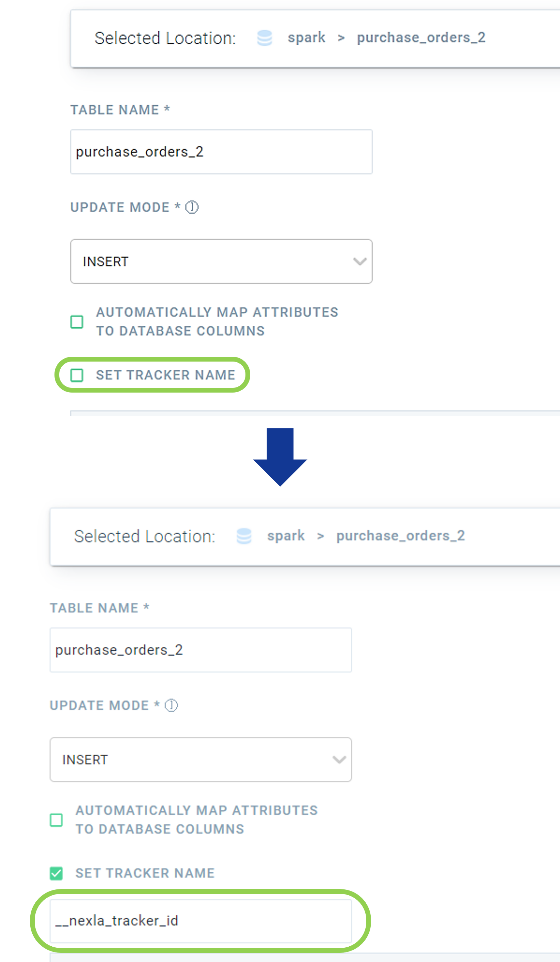Click the chevron arrow in the top INSERT dropdown
560x962 pixels.
coord(360,261)
